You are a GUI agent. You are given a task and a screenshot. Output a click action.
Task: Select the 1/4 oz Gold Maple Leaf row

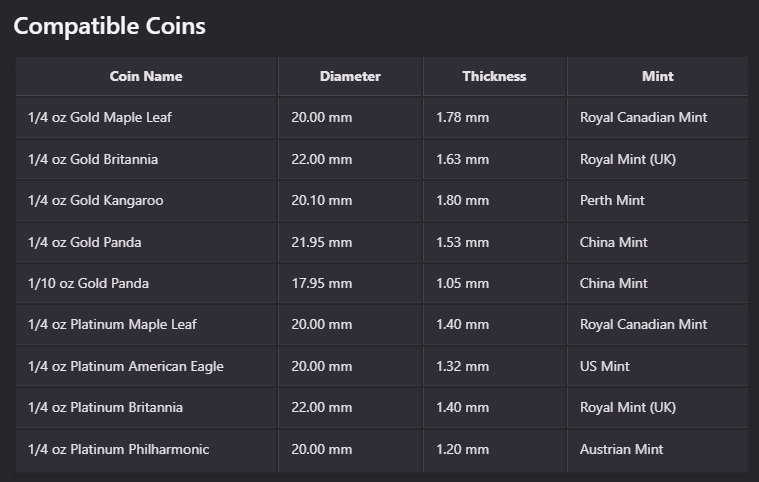pyautogui.click(x=100, y=118)
